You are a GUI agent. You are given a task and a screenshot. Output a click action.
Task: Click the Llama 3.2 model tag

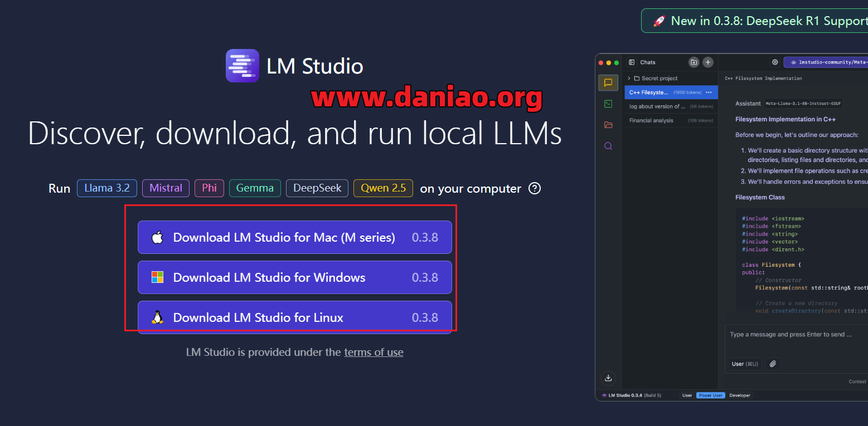click(x=107, y=188)
